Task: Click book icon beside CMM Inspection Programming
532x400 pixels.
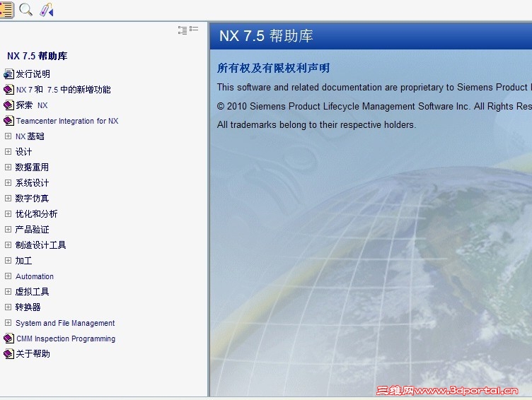Action: click(x=8, y=339)
